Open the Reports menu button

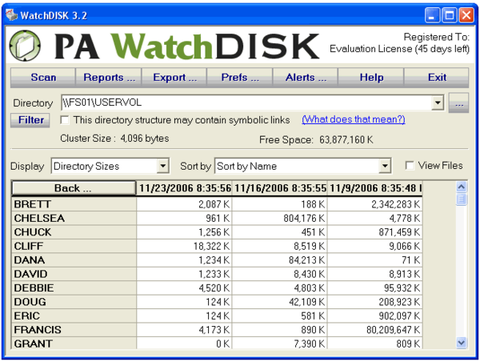tap(109, 78)
